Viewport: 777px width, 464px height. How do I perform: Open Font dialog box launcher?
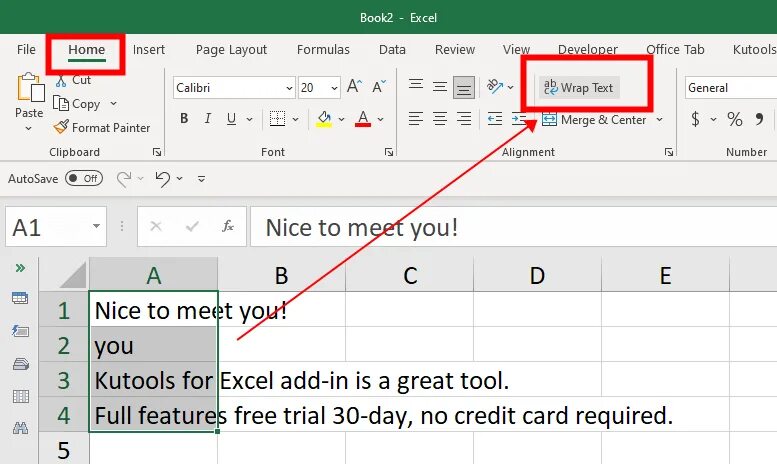pos(389,152)
